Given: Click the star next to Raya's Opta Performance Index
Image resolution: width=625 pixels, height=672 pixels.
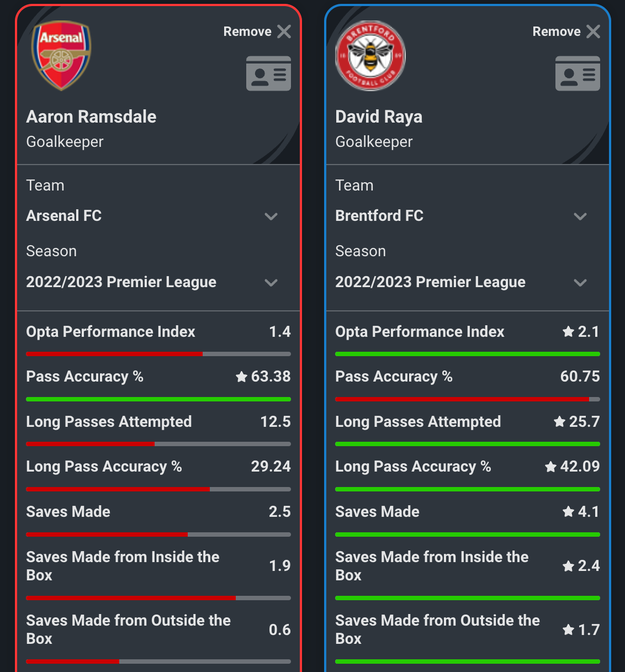Looking at the screenshot, I should point(568,332).
